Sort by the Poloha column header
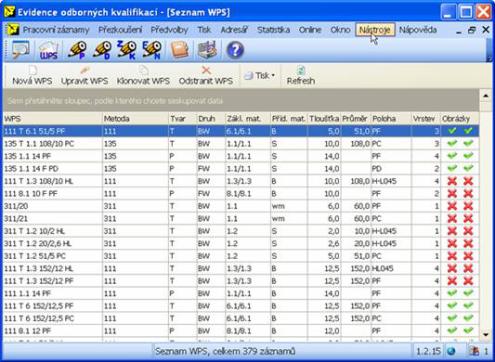 point(391,119)
